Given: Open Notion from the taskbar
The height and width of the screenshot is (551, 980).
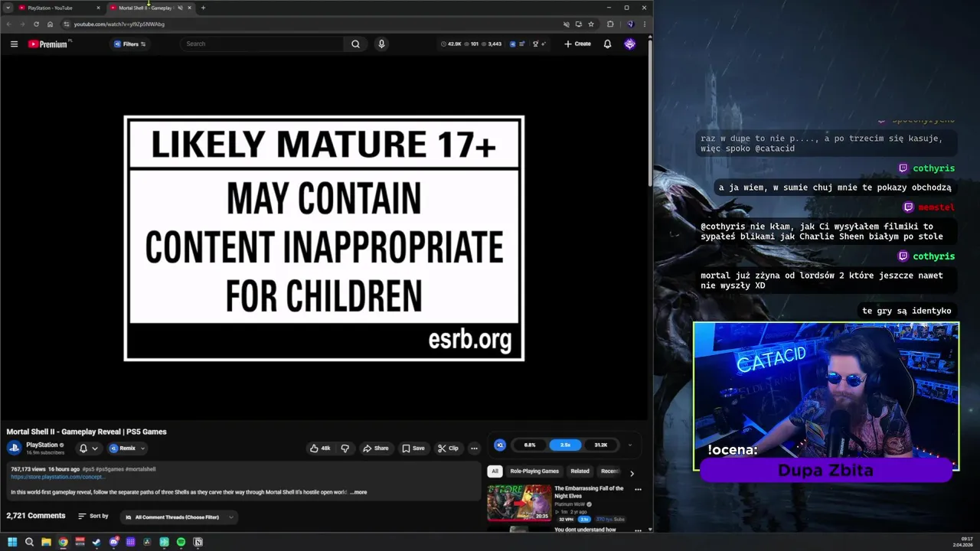Looking at the screenshot, I should point(198,542).
